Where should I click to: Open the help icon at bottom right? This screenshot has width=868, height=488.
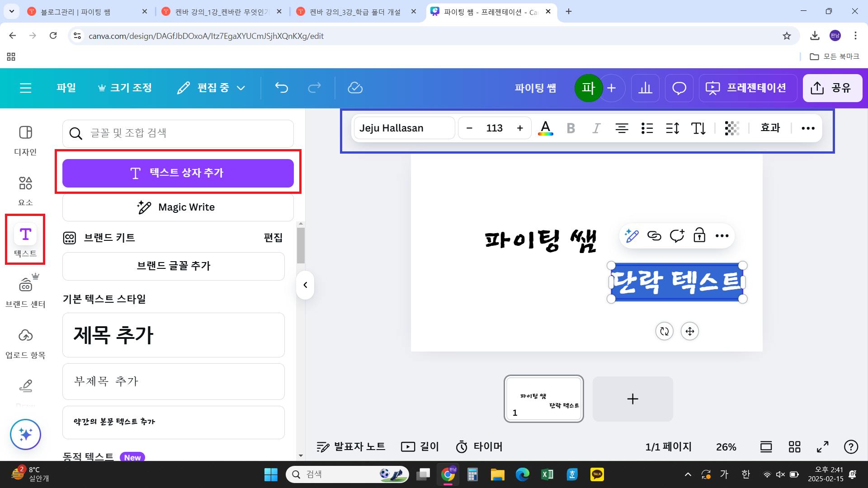(851, 446)
